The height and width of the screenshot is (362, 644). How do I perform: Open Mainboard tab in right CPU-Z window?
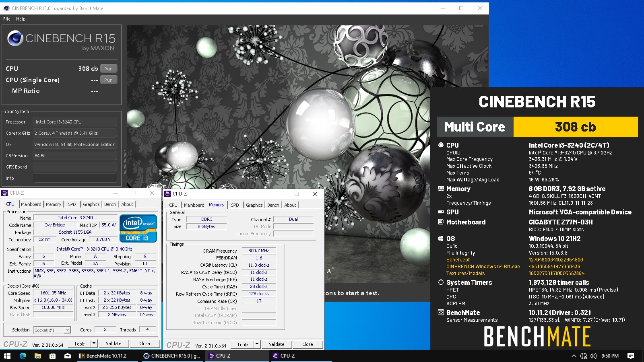[x=194, y=205]
